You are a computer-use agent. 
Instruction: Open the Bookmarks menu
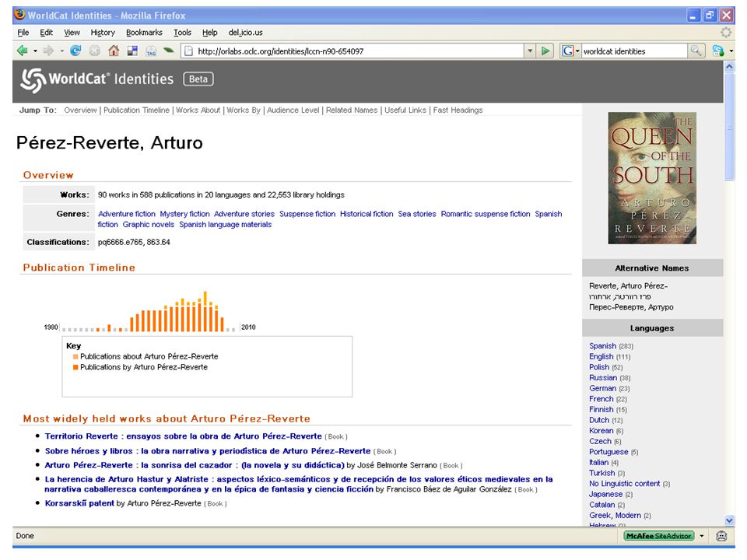(x=144, y=33)
